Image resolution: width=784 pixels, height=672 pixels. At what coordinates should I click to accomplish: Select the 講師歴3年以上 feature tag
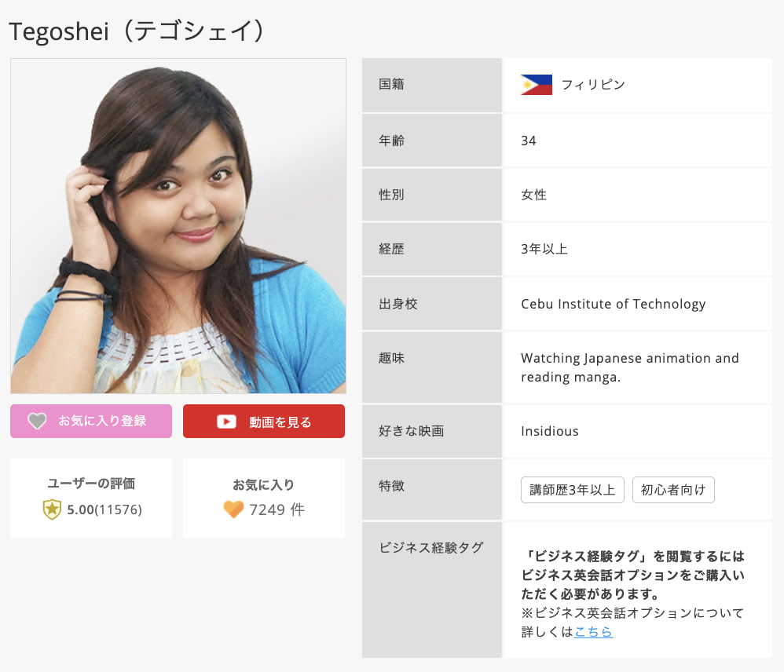coord(572,490)
